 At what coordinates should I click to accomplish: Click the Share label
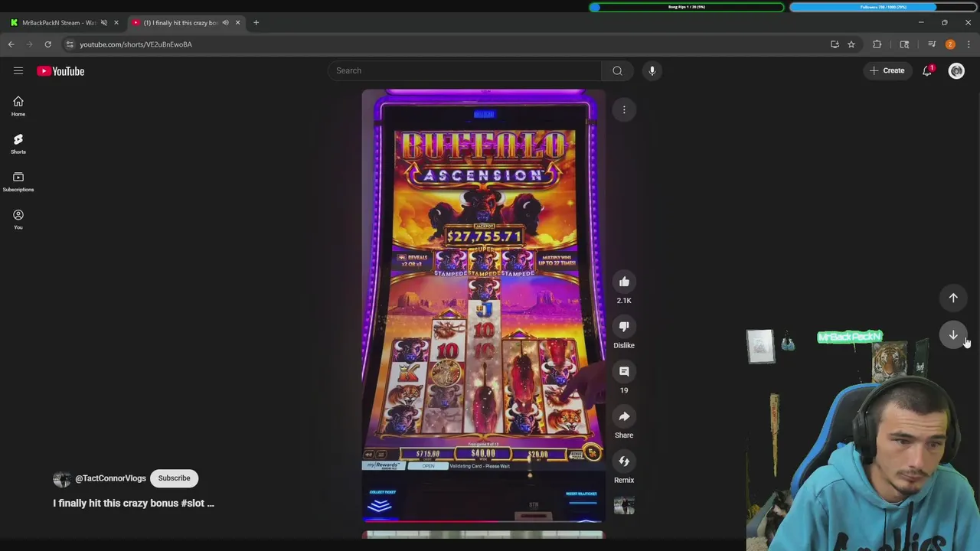(x=624, y=435)
